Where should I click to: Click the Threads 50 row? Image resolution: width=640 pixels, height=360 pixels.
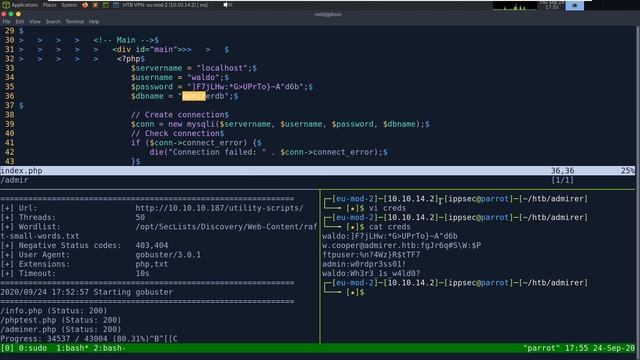coord(73,218)
